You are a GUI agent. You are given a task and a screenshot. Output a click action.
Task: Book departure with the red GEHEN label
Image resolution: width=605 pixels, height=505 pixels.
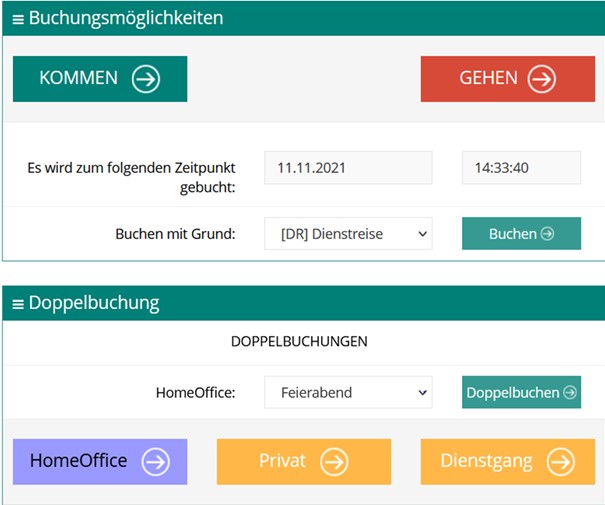tap(488, 79)
